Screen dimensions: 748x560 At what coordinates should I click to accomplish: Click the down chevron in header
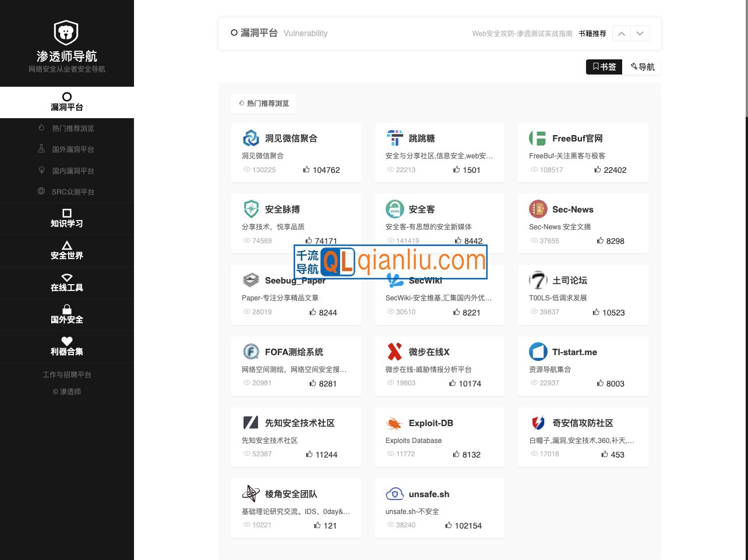[640, 34]
